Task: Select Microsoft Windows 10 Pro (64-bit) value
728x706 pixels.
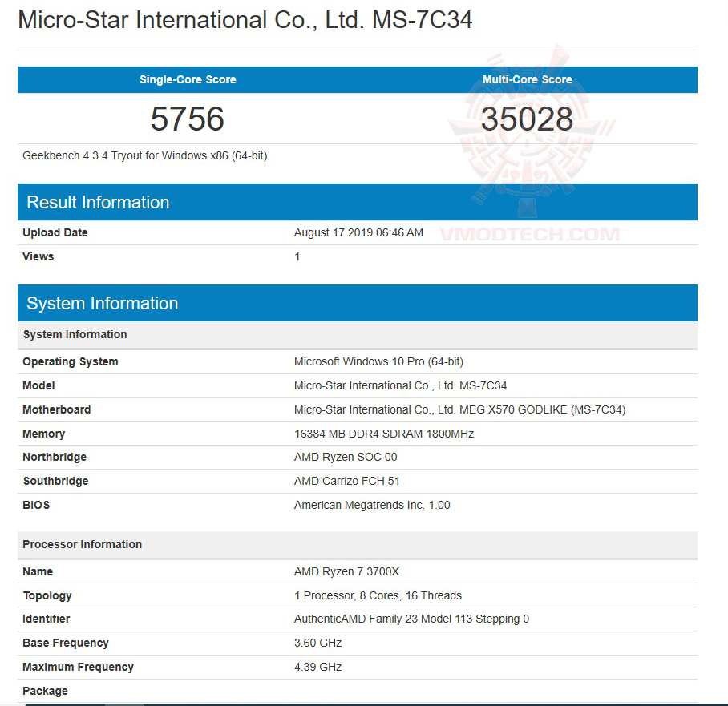Action: point(378,361)
